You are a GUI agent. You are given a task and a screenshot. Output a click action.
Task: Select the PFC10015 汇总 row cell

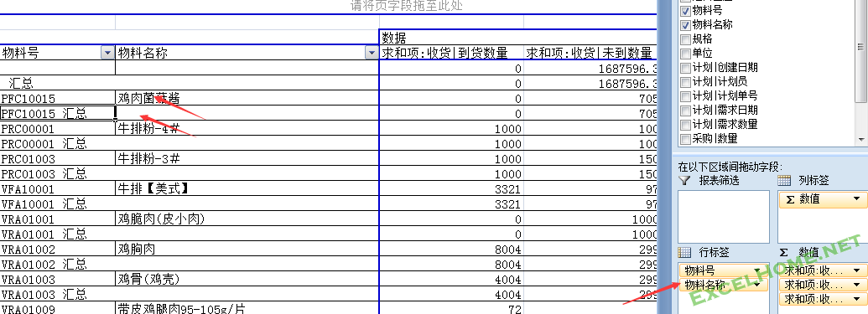(58, 113)
